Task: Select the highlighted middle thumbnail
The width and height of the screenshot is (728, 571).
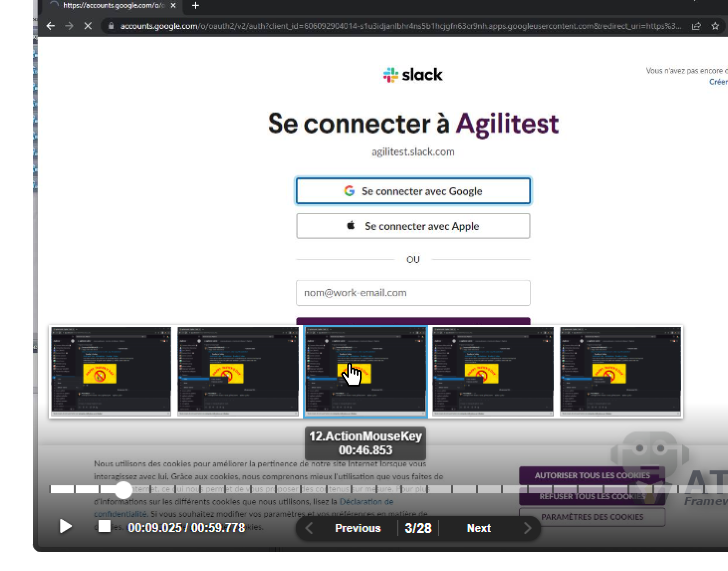Action: point(366,372)
